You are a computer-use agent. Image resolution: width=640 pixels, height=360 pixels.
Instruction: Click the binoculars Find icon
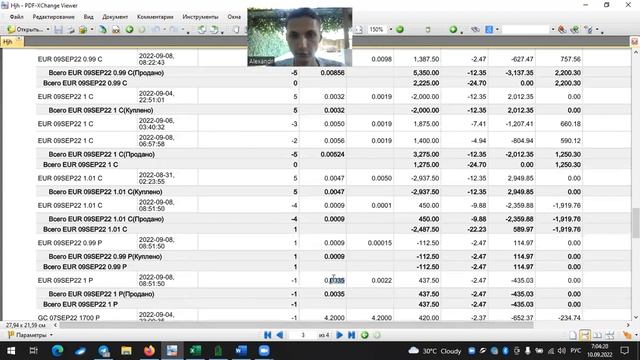(475, 29)
